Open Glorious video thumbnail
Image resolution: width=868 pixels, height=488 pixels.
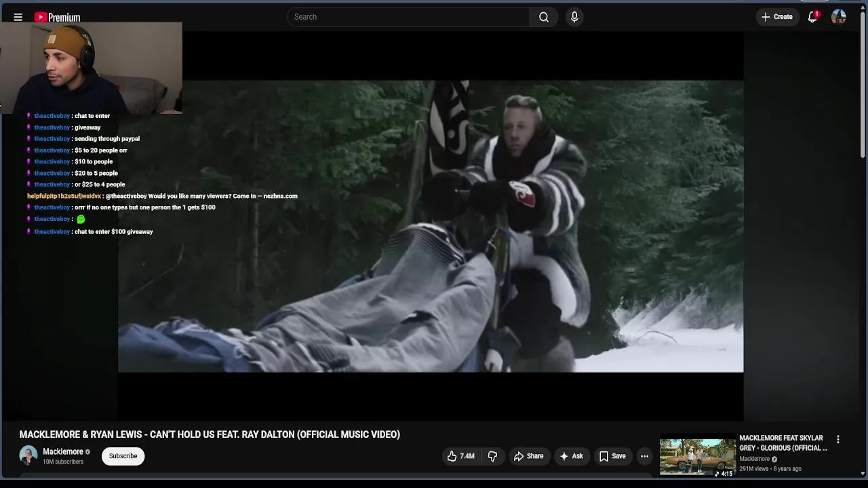697,457
